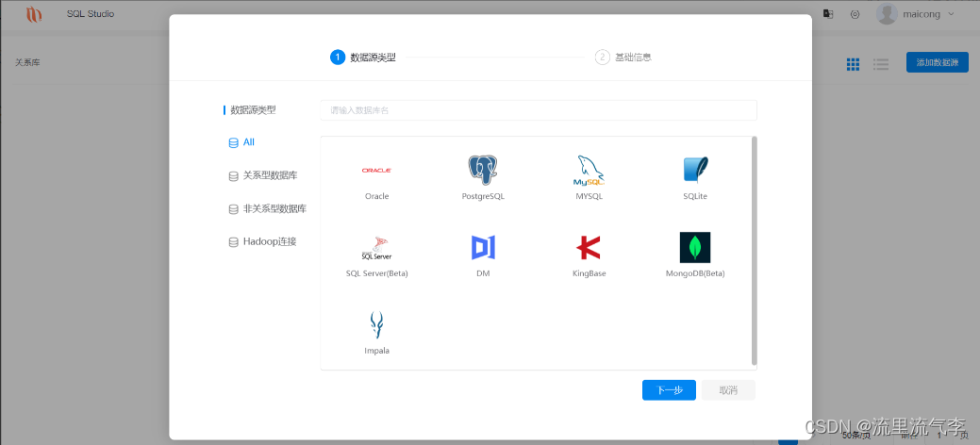Image resolution: width=980 pixels, height=445 pixels.
Task: Filter by 非关系型数据库 category
Action: 275,208
